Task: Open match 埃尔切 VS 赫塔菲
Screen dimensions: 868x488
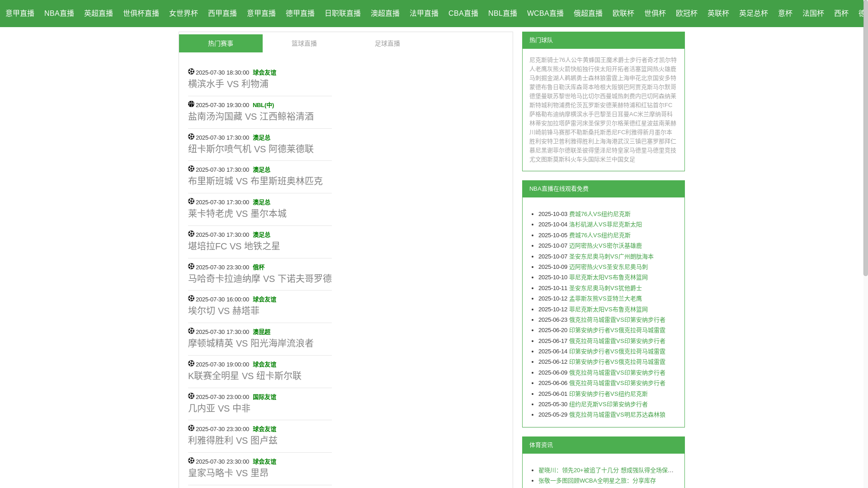Action: pyautogui.click(x=224, y=311)
